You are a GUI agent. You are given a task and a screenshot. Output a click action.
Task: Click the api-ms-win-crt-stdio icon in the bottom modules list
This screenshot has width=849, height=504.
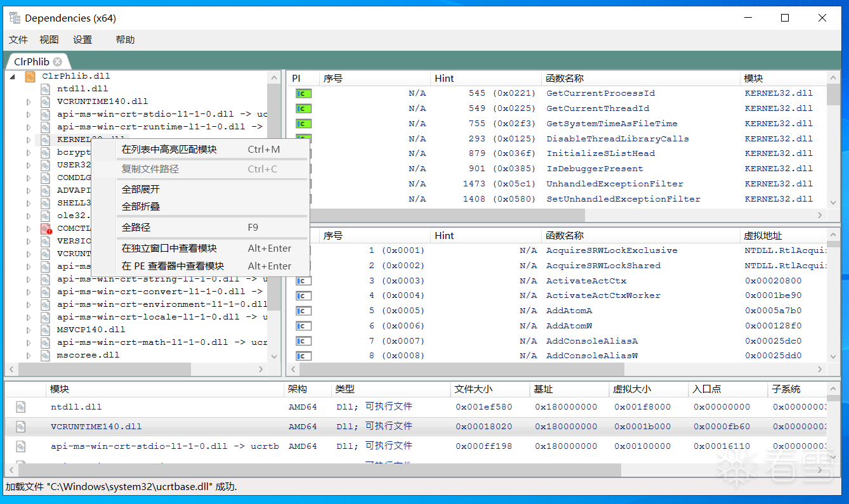pos(21,446)
